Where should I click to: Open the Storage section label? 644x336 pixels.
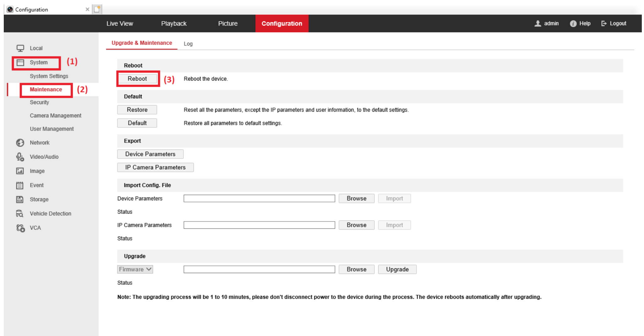[39, 199]
